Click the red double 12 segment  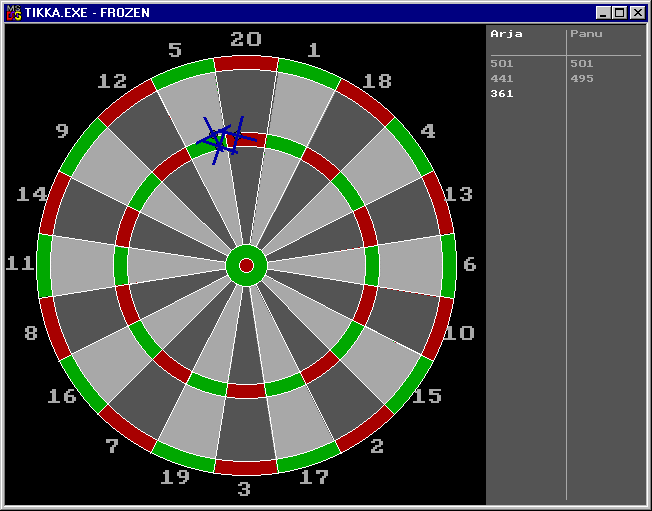click(x=127, y=102)
